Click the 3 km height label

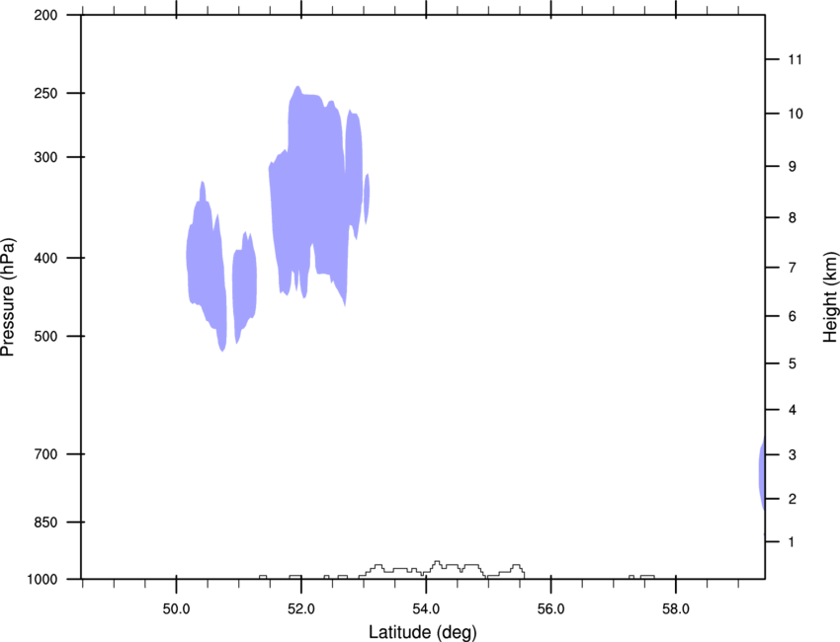coord(793,455)
